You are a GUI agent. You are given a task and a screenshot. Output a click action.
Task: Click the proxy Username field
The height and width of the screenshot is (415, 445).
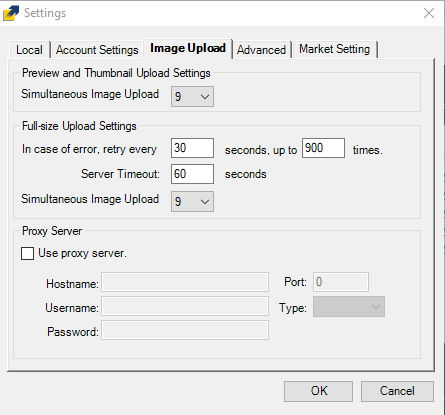click(185, 306)
